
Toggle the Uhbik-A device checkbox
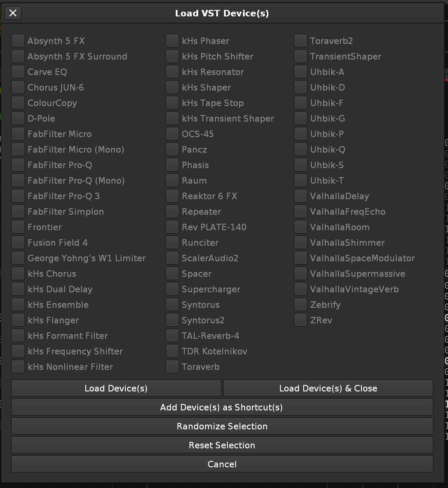[x=301, y=72]
